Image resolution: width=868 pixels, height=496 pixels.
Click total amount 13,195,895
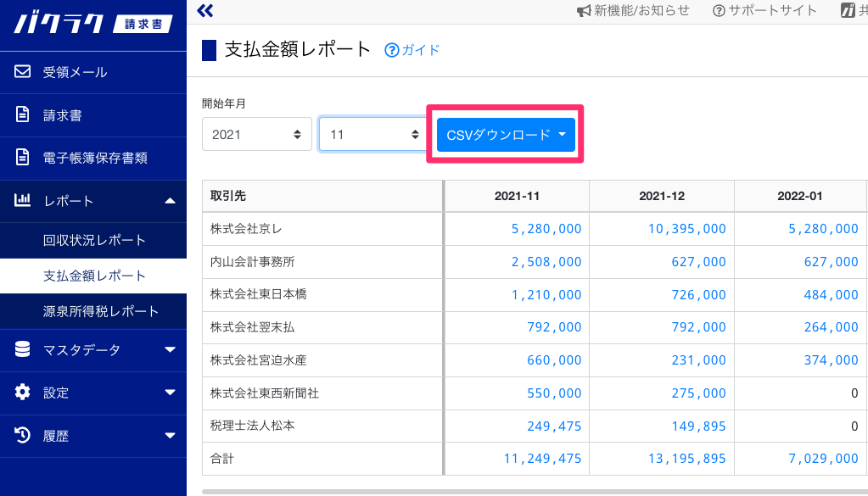click(687, 459)
